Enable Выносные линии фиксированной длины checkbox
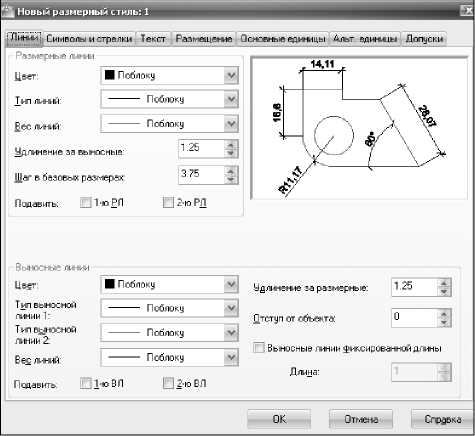 point(258,348)
